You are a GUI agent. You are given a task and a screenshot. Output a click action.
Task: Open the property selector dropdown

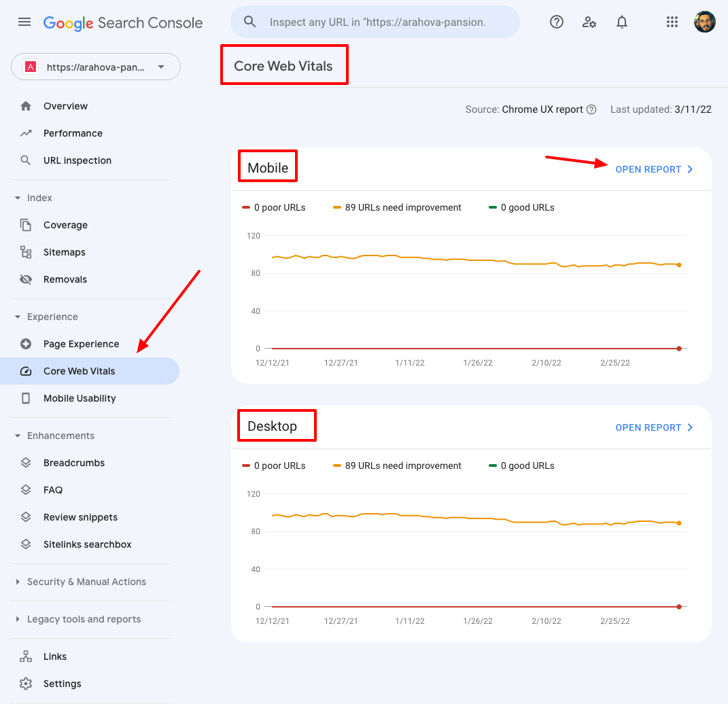point(96,67)
